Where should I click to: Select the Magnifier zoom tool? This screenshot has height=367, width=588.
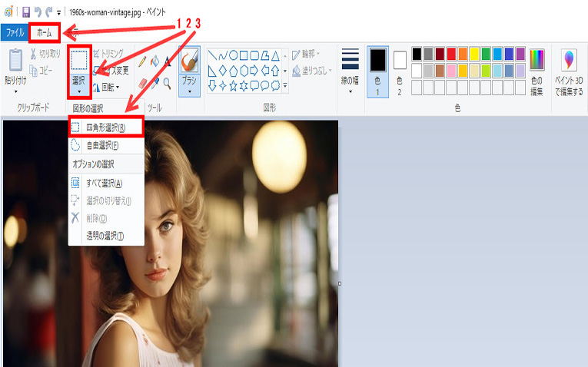tap(167, 82)
